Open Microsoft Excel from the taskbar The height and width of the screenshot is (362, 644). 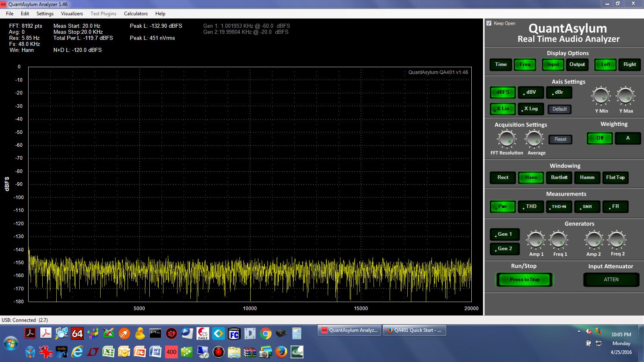click(109, 352)
